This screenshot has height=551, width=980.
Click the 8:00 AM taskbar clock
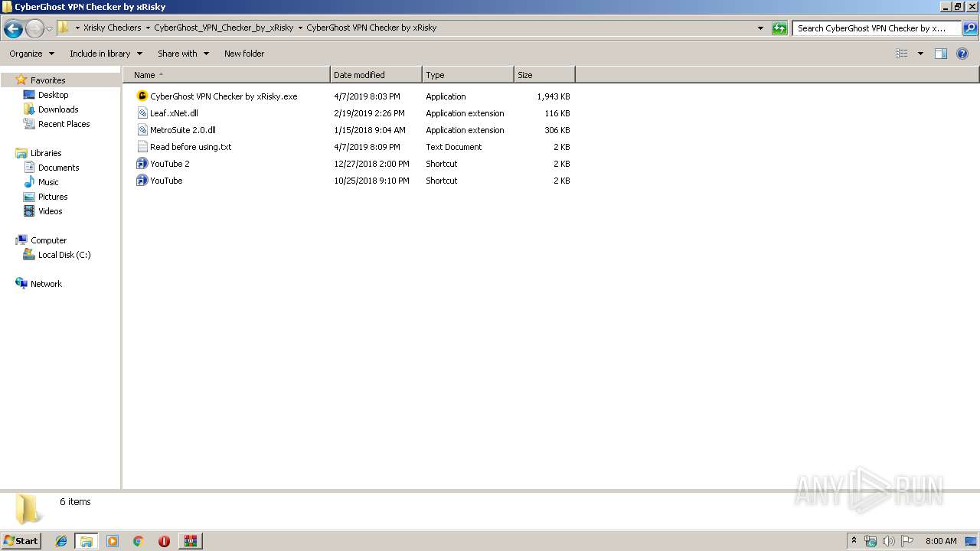(x=941, y=541)
